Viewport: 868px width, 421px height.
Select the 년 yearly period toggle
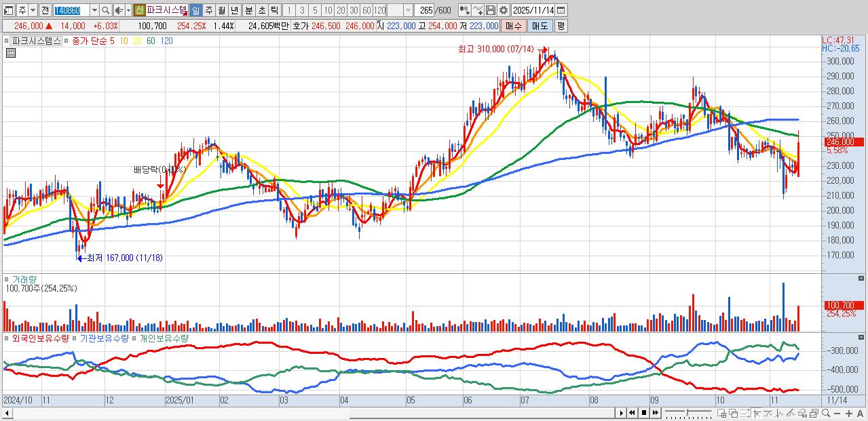click(x=234, y=10)
